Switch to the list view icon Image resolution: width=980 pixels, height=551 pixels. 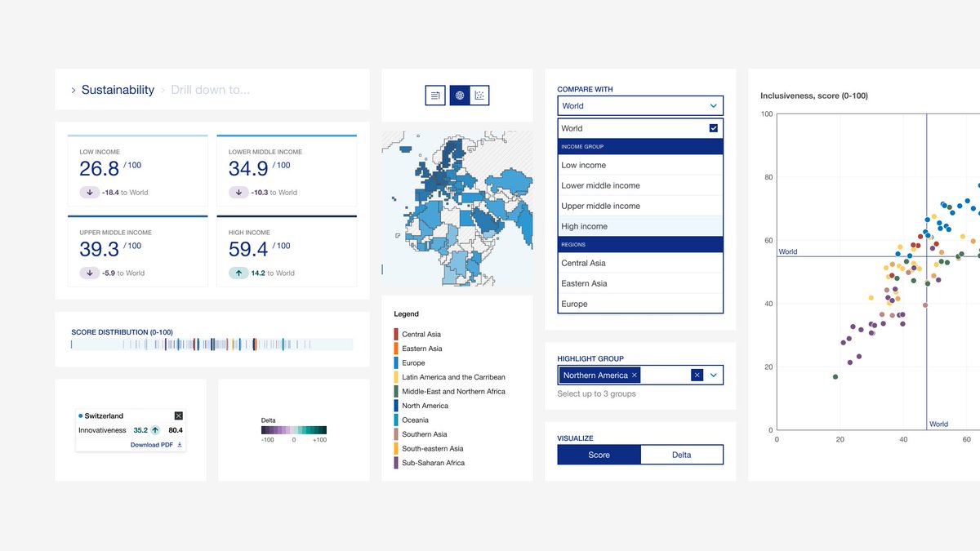pyautogui.click(x=434, y=95)
